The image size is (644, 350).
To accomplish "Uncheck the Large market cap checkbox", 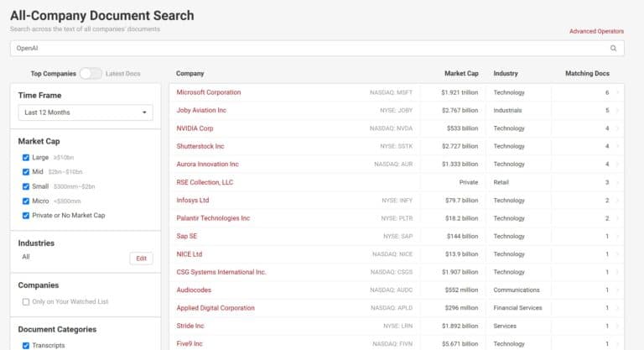I will (26, 158).
